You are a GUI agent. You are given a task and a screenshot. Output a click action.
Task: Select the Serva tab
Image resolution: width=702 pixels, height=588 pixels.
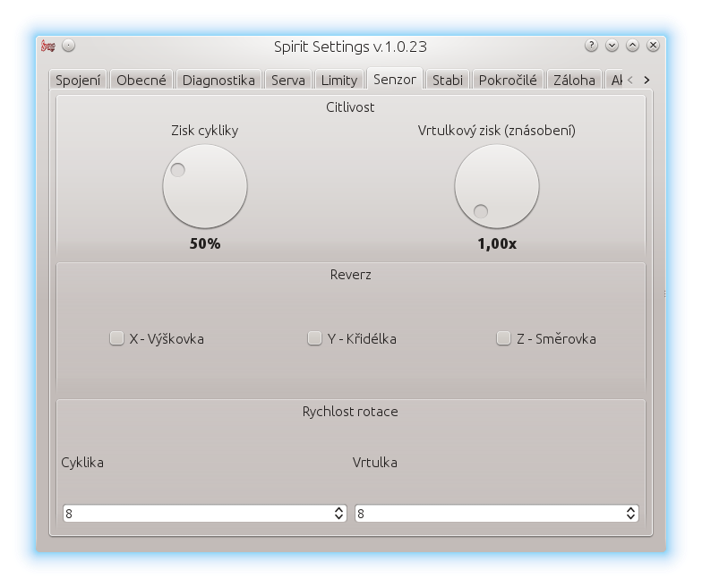tap(287, 80)
